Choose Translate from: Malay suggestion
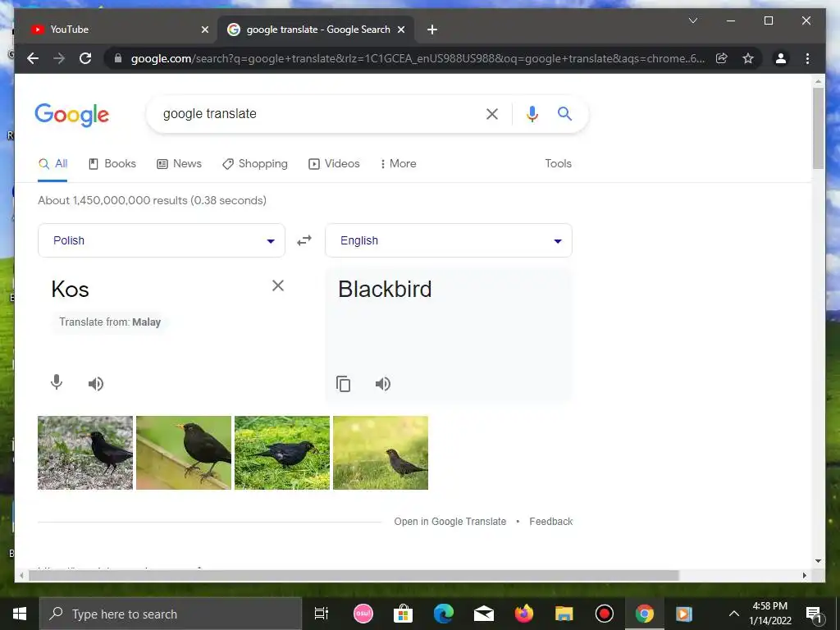The height and width of the screenshot is (630, 840). point(110,322)
